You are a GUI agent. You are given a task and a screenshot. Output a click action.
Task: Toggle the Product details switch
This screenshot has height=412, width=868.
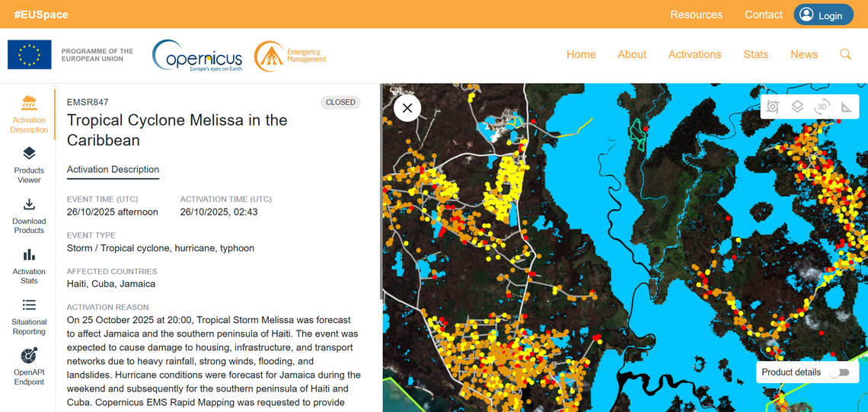[x=838, y=372]
